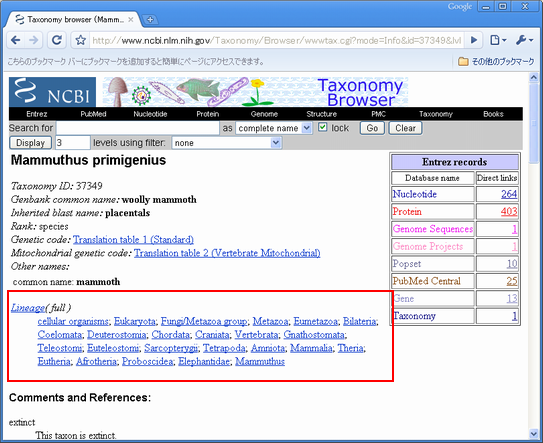Screen dimensions: 543x443
Task: Open Taxonomy in the black menu bar
Action: [436, 114]
